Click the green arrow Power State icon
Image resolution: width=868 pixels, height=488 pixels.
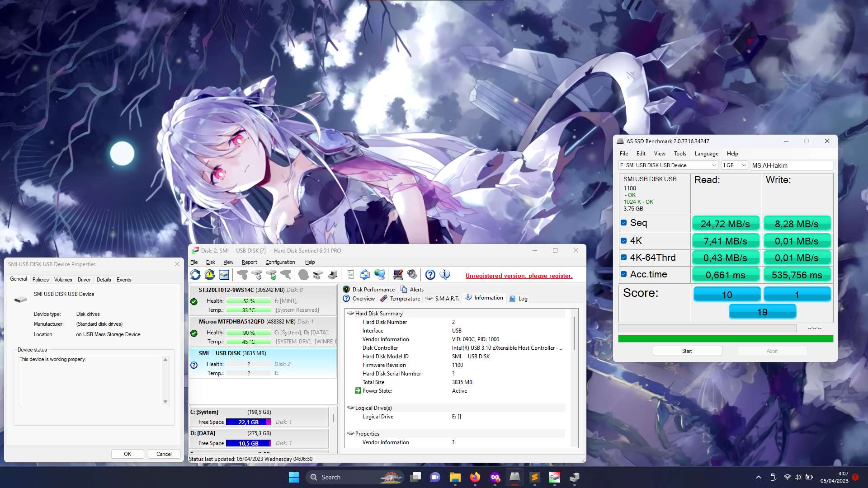click(358, 390)
